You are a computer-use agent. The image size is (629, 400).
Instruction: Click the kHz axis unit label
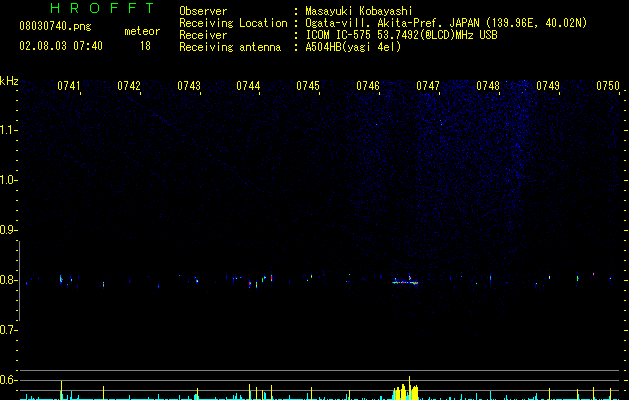coord(9,81)
